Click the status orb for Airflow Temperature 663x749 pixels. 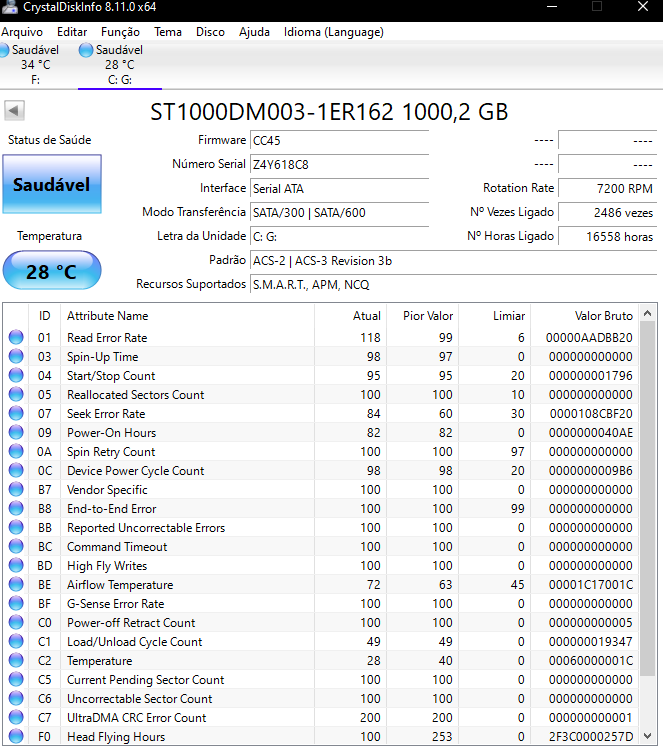[16, 584]
